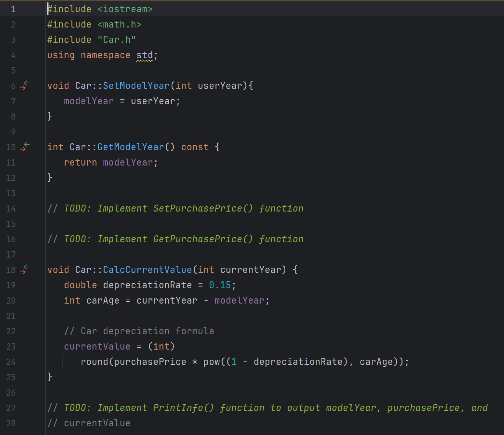Click the red overrides arrow beside SetModelYear

pyautogui.click(x=23, y=88)
